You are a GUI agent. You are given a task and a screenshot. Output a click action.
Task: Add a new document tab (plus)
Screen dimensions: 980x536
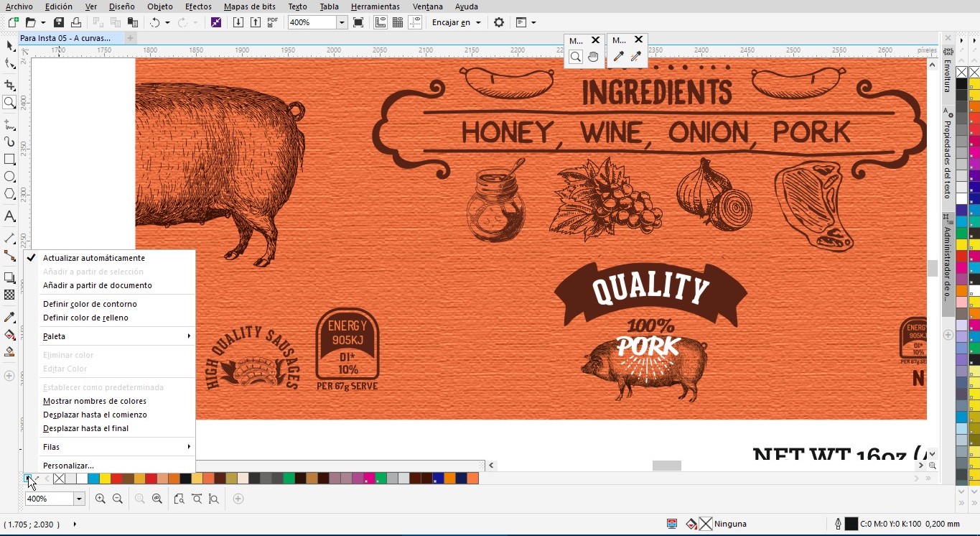(130, 37)
